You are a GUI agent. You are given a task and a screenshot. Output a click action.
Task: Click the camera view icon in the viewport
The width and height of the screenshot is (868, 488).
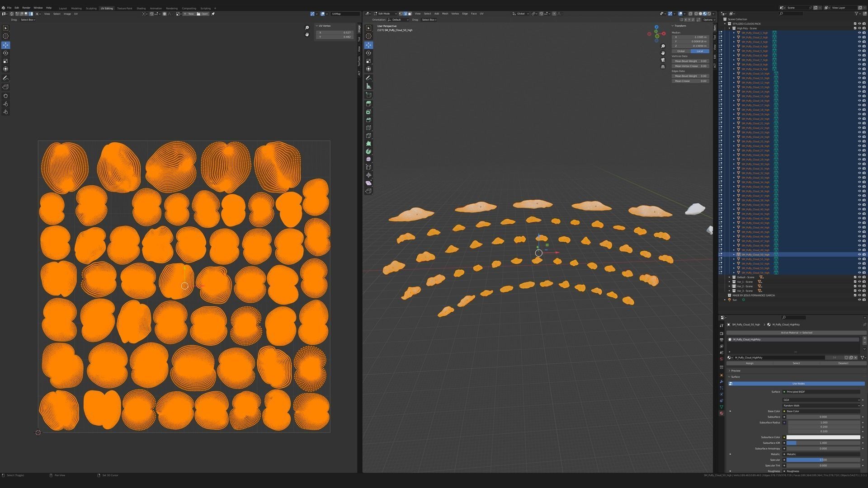click(663, 60)
